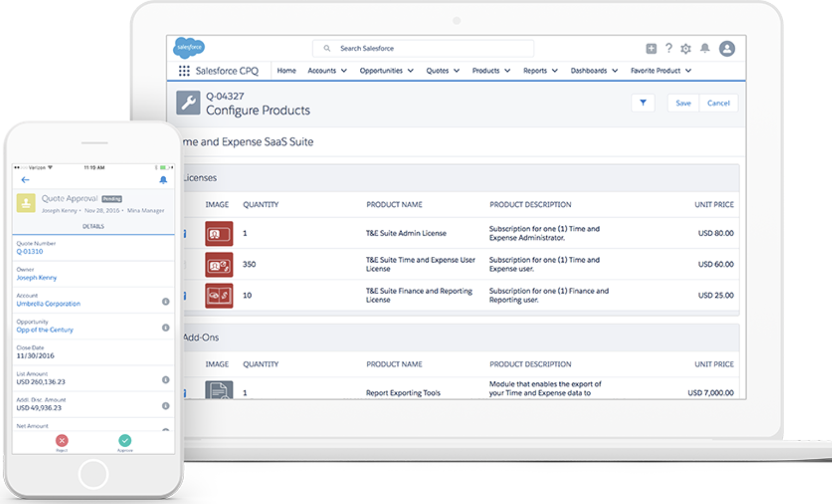Tap the Umbrella Corporation account link

point(48,304)
